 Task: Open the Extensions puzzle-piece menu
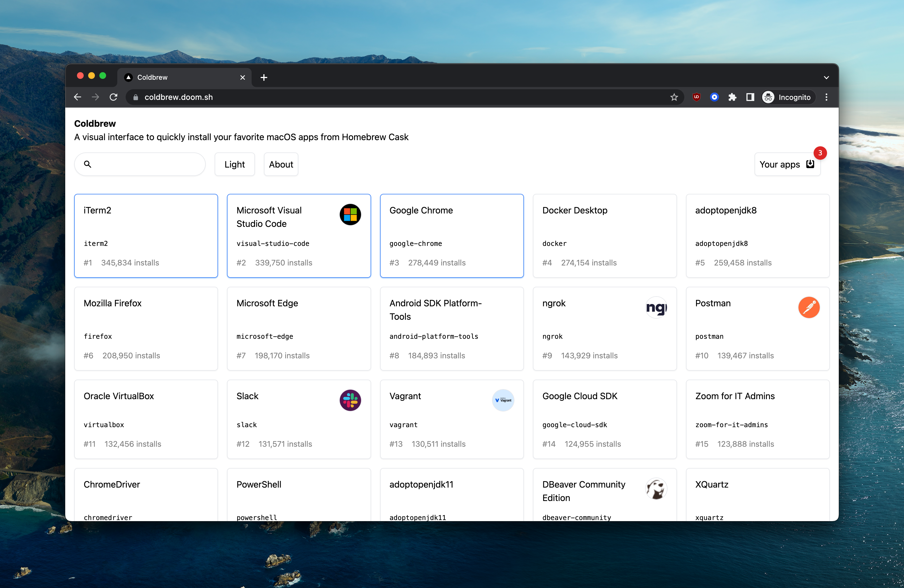(732, 97)
